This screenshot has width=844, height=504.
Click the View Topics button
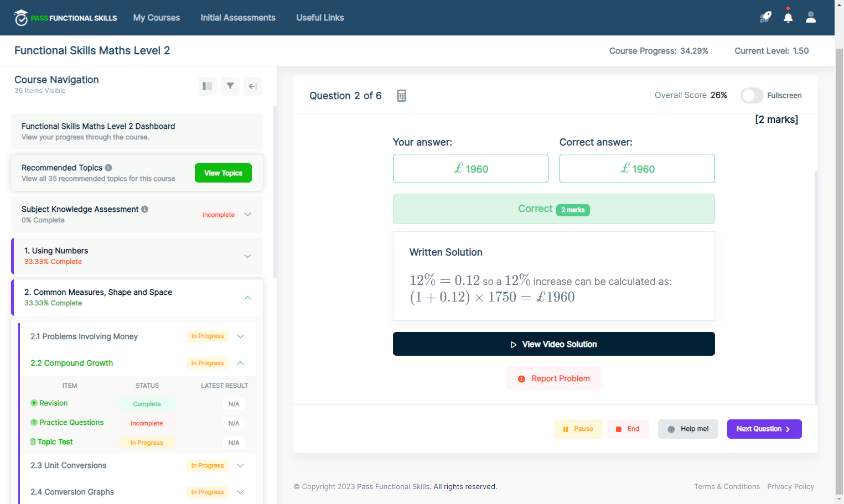click(x=223, y=173)
